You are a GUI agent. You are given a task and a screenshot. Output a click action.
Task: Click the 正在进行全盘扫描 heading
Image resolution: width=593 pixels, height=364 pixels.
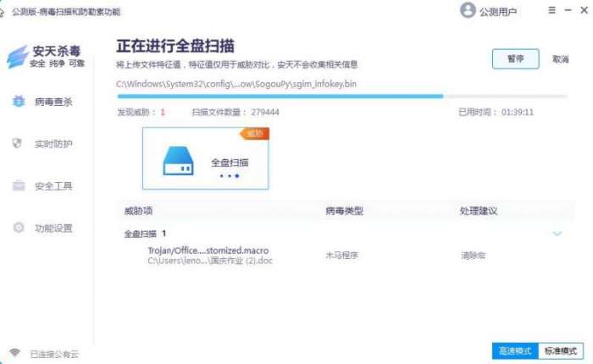tap(175, 46)
